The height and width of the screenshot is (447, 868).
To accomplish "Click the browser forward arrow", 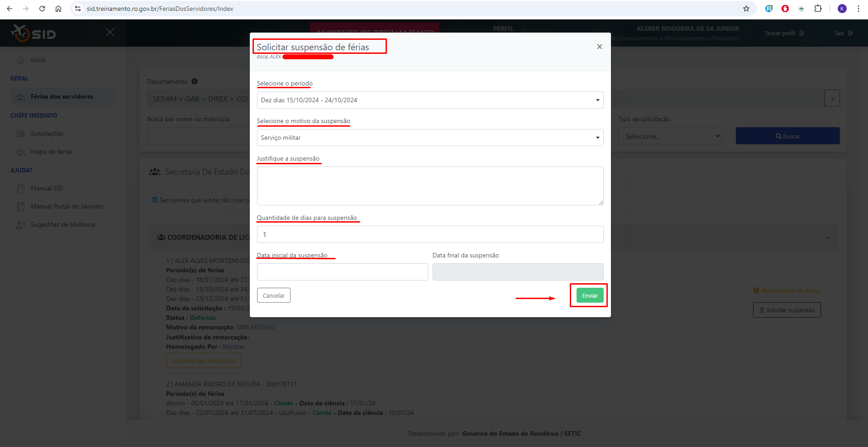I will tap(26, 9).
